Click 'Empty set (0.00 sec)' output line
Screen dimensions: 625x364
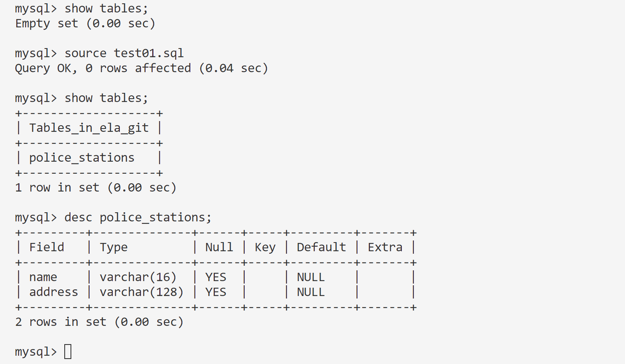tap(85, 23)
